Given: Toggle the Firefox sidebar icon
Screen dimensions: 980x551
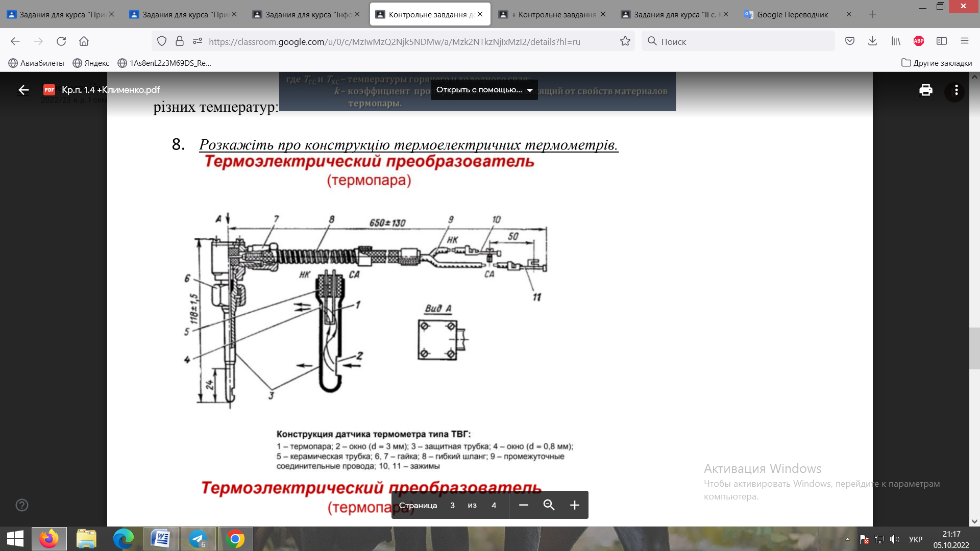Looking at the screenshot, I should (x=942, y=41).
